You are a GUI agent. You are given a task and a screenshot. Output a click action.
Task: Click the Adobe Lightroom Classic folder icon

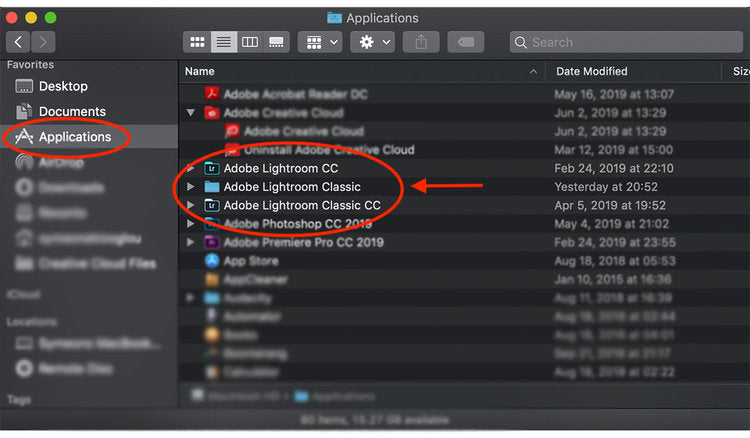[x=212, y=186]
